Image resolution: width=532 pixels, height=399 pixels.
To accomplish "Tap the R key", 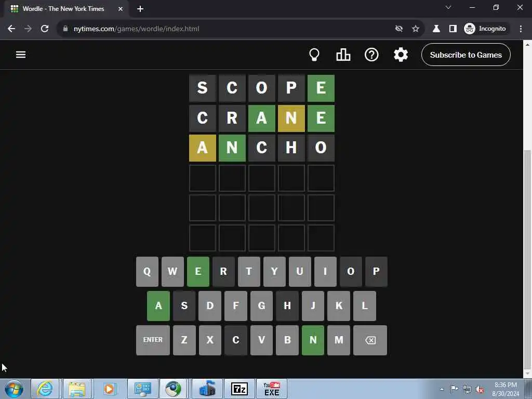I will click(x=223, y=271).
